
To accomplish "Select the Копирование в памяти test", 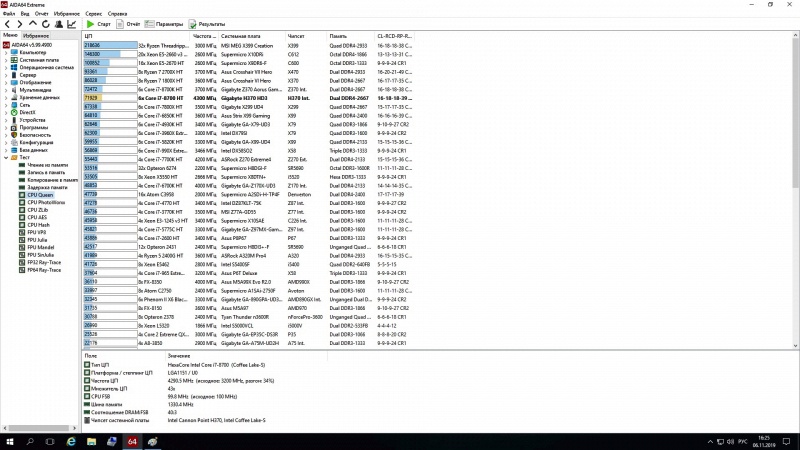I will pyautogui.click(x=53, y=180).
